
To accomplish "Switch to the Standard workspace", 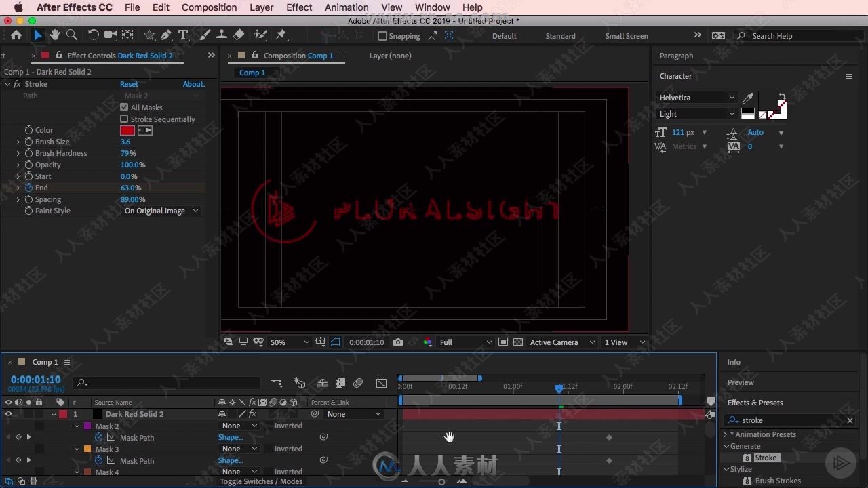I will [560, 36].
